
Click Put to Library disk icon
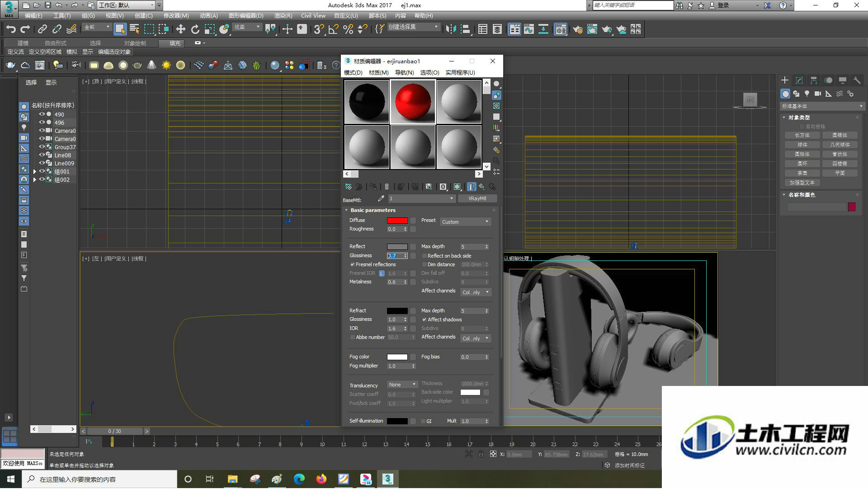coord(429,187)
